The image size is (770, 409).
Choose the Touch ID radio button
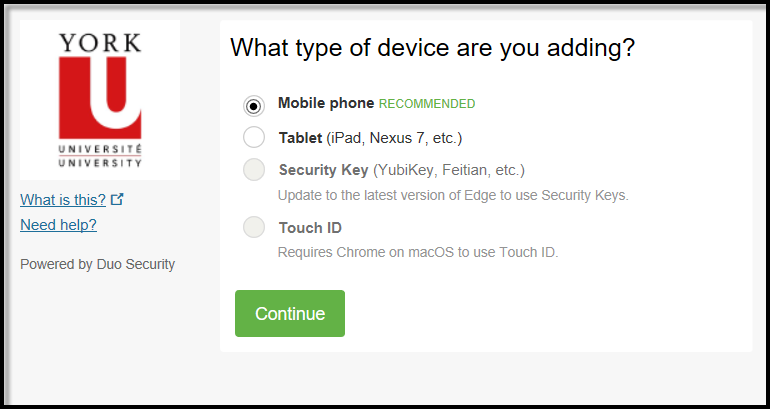[254, 227]
